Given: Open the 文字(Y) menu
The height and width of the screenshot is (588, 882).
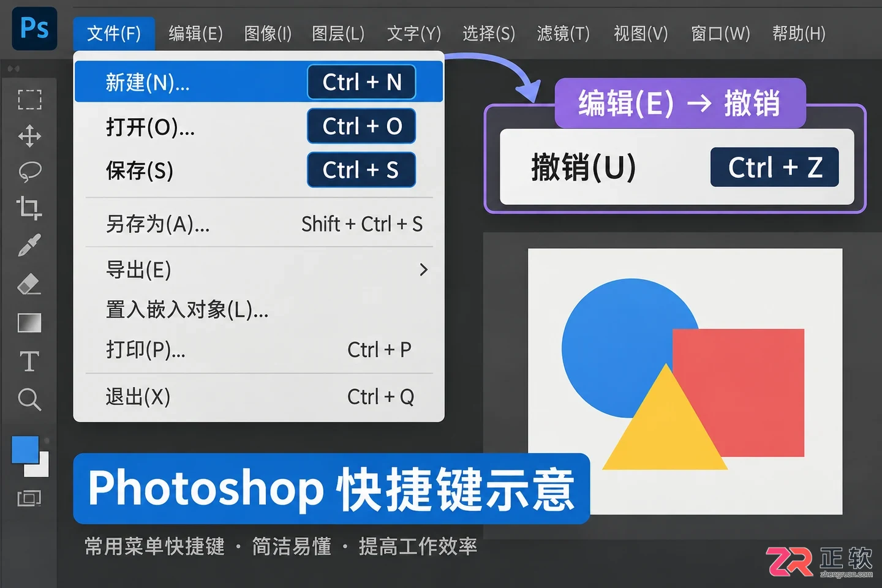Looking at the screenshot, I should [x=414, y=33].
